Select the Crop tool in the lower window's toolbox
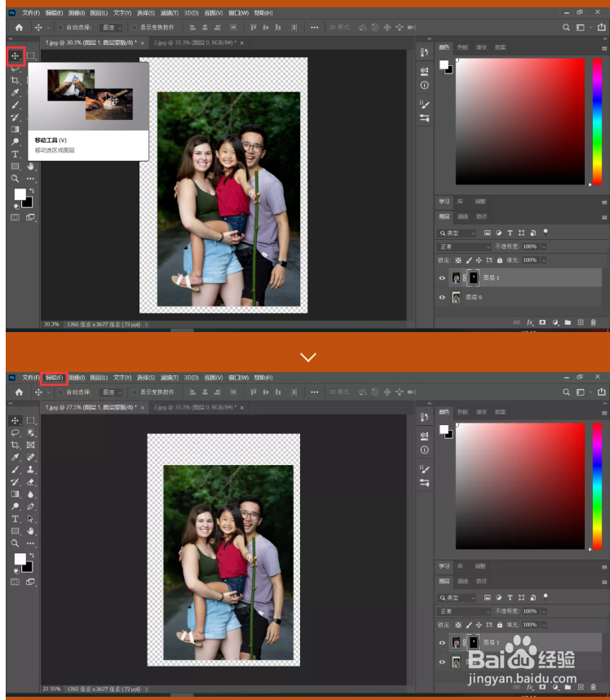610x700 pixels. (x=15, y=445)
